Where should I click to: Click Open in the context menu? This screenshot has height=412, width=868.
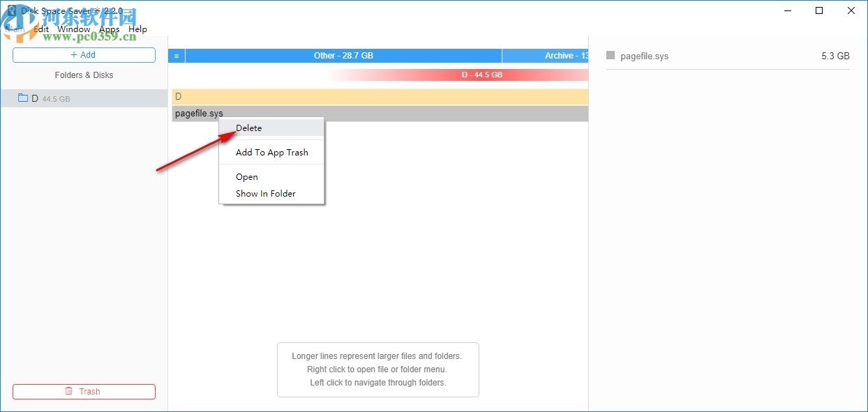[x=246, y=176]
